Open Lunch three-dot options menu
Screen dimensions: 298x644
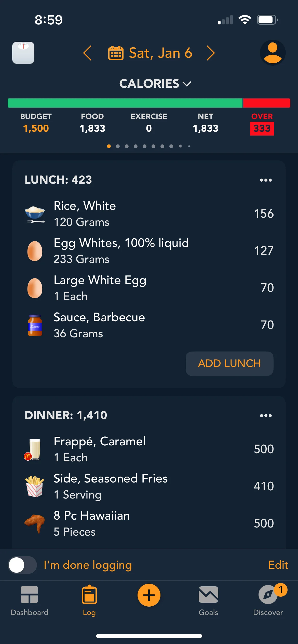[x=266, y=180]
